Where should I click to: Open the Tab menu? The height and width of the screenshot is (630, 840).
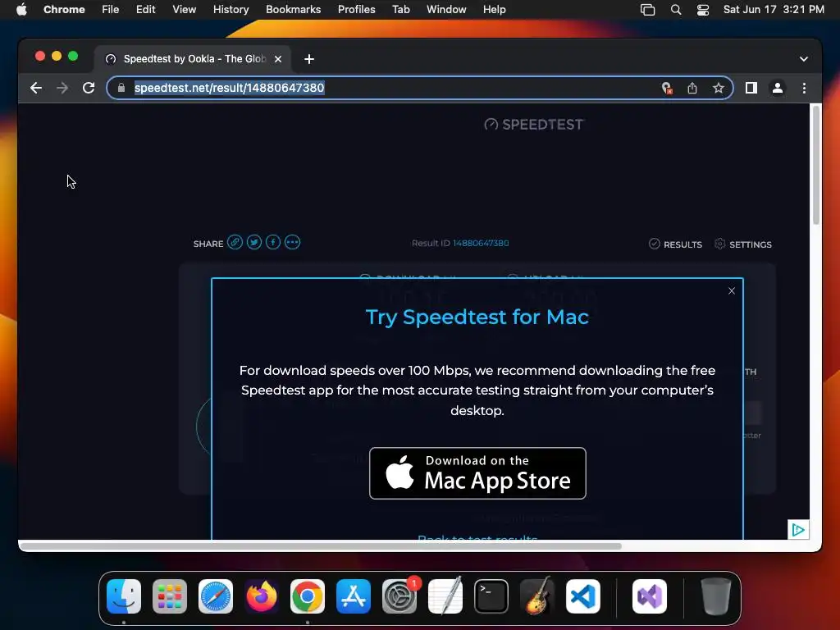coord(400,10)
